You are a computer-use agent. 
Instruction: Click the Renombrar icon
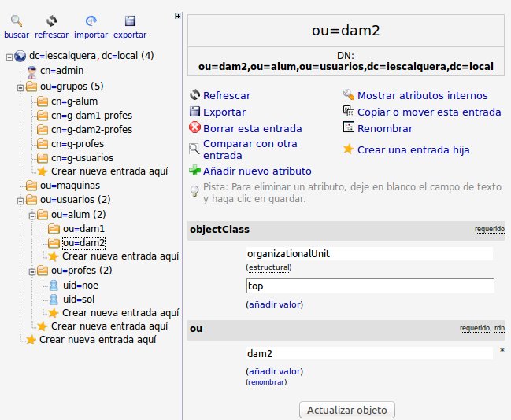point(348,127)
